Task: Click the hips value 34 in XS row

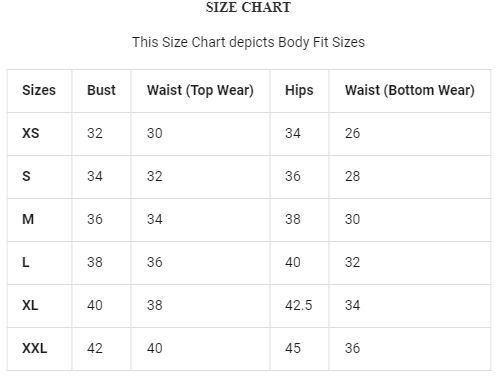Action: click(x=293, y=133)
